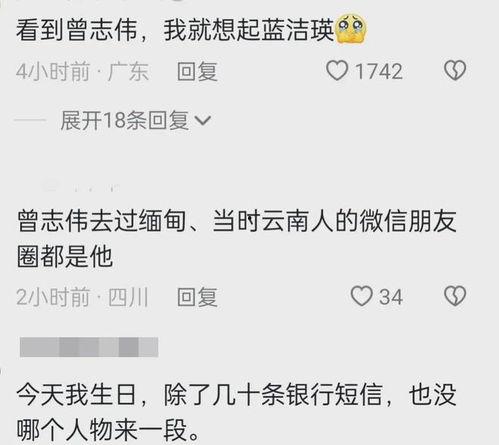Click the crying emoji after 蓝洁瑛
Viewport: 499px width, 445px height.
coord(351,30)
